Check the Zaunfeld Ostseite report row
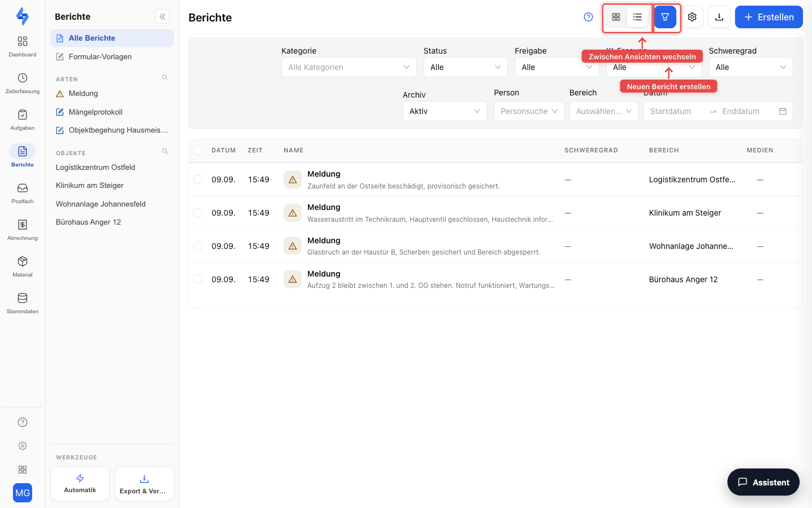The image size is (812, 508). pyautogui.click(x=198, y=179)
